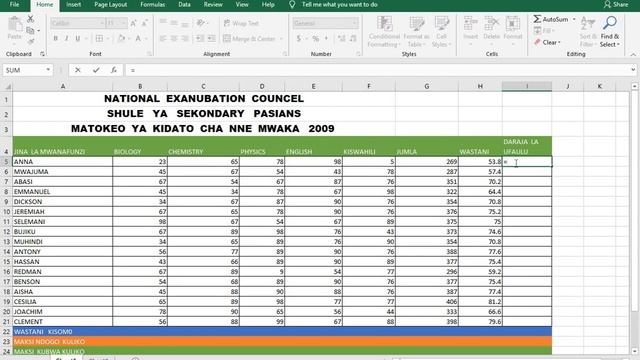640x360 pixels.
Task: Select column G header
Action: 427,87
